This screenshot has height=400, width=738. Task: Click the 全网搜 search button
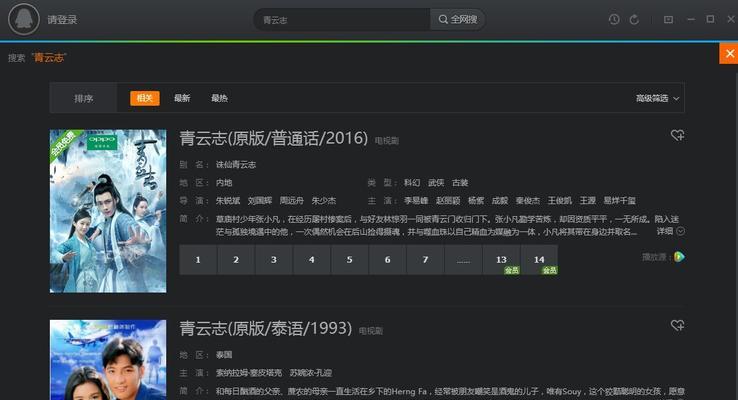457,20
